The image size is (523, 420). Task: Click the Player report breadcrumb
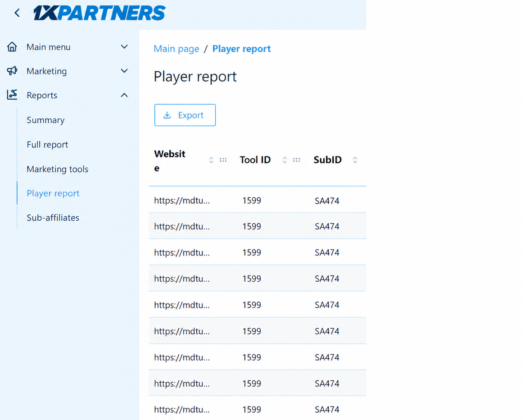[x=241, y=49]
